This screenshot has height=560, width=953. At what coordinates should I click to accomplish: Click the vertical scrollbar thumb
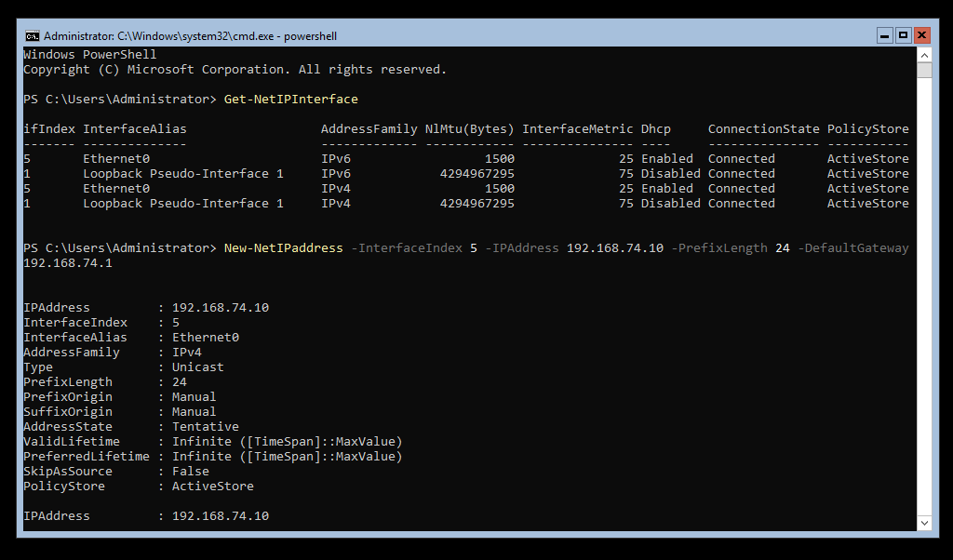tap(923, 71)
